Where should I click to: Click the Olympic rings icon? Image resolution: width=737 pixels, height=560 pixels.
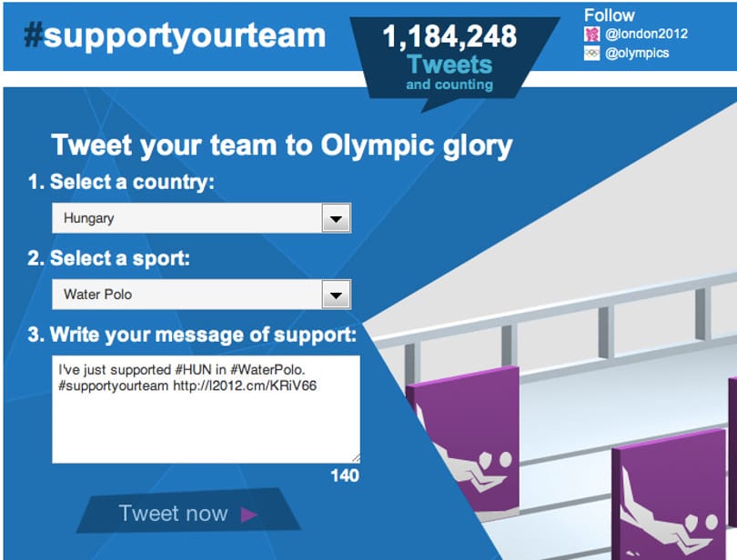point(591,53)
